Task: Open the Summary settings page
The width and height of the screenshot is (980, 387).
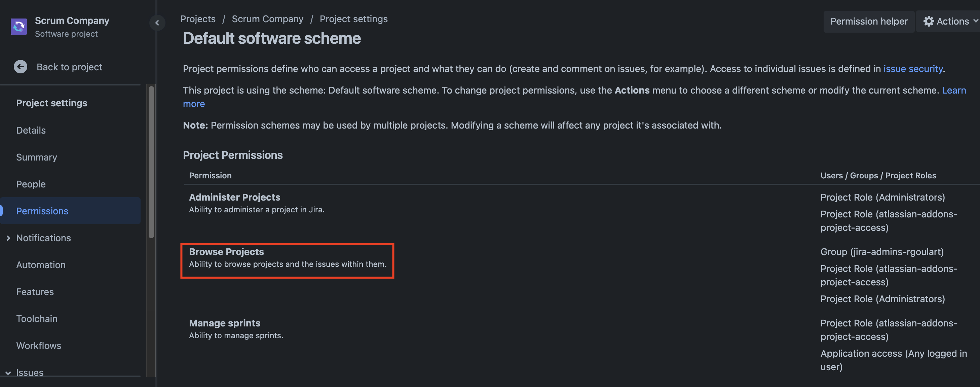Action: [x=37, y=157]
